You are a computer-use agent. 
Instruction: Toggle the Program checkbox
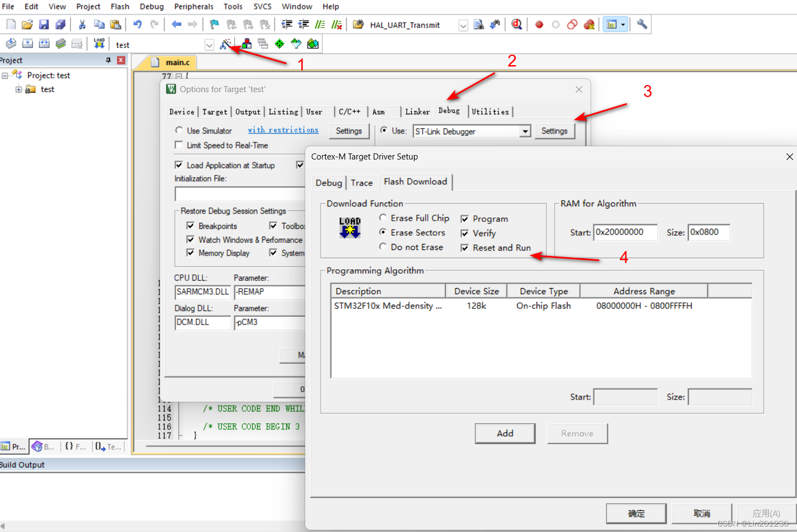click(465, 219)
